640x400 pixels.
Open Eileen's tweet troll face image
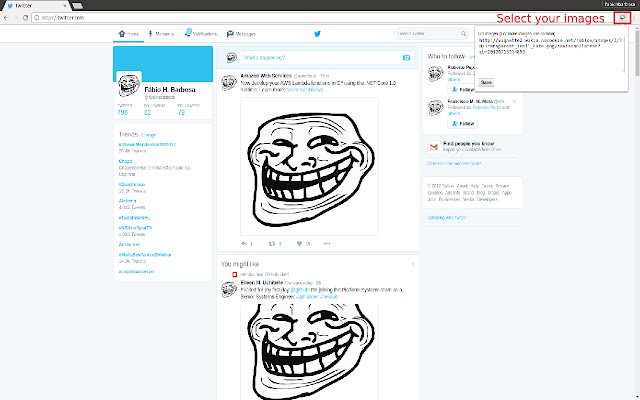pos(309,352)
